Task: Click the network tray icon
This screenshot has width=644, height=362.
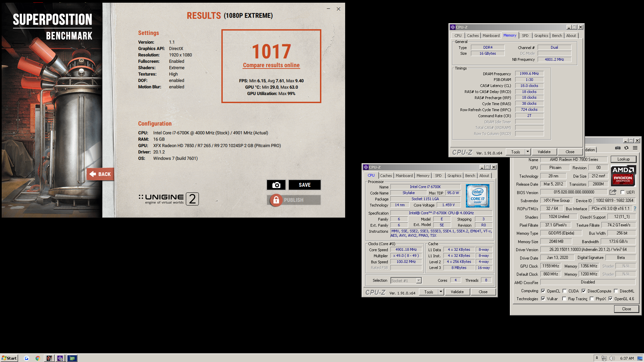Action: click(604, 358)
